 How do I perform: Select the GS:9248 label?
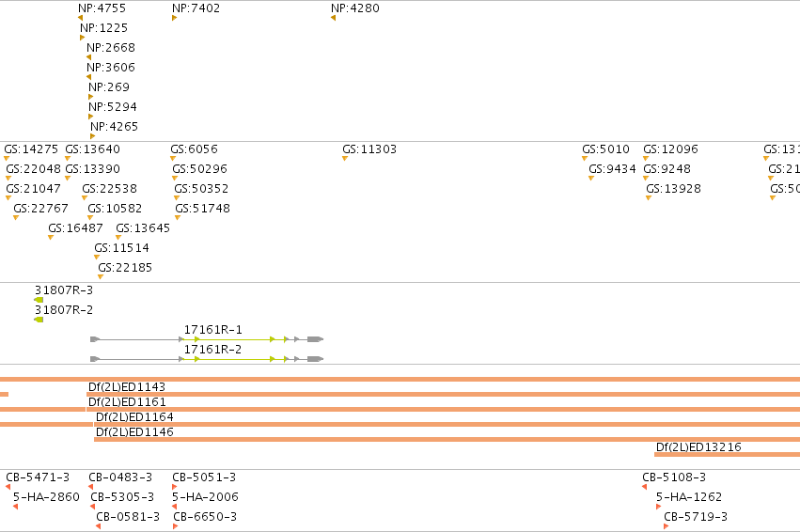[667, 169]
